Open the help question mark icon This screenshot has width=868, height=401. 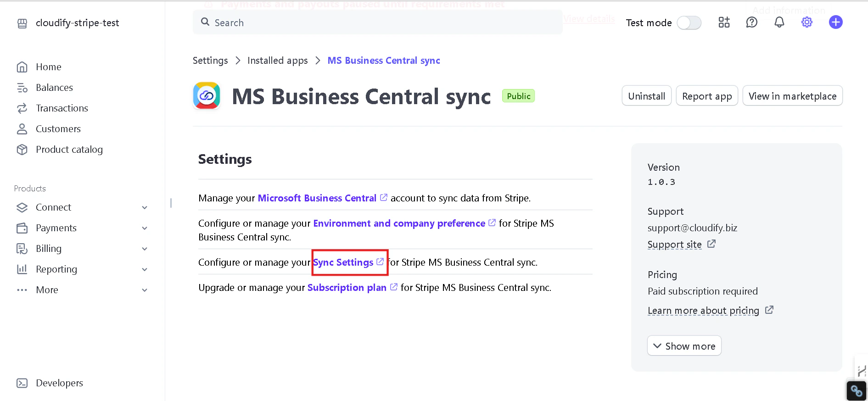tap(751, 22)
